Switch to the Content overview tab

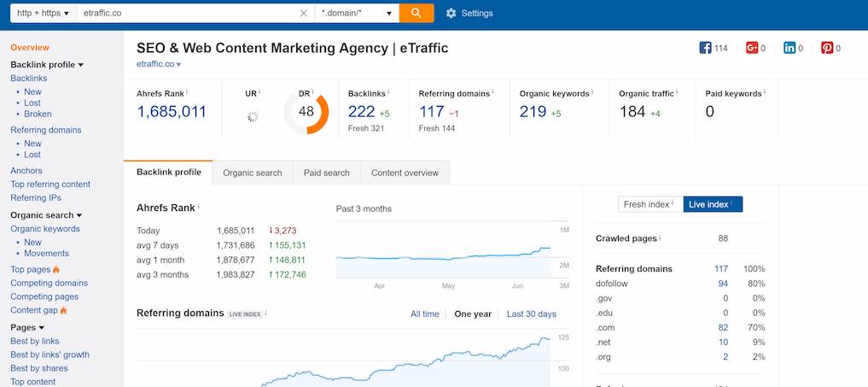pos(405,173)
